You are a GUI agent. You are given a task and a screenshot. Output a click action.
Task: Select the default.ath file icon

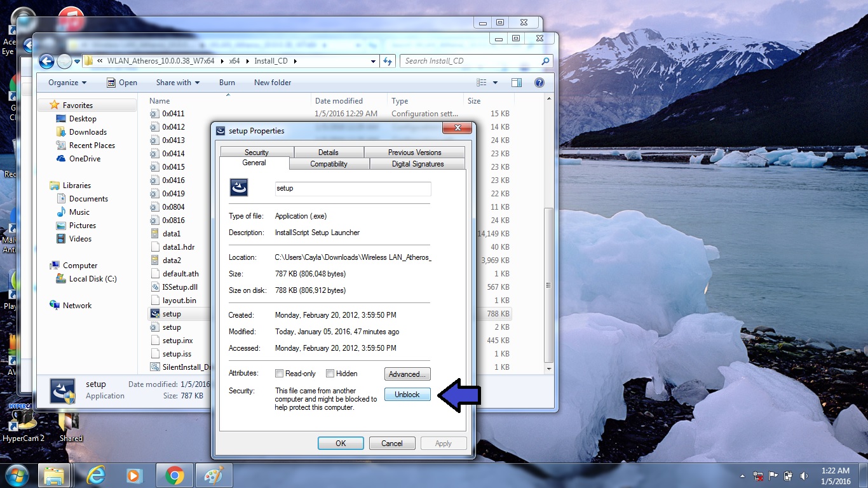tap(154, 274)
